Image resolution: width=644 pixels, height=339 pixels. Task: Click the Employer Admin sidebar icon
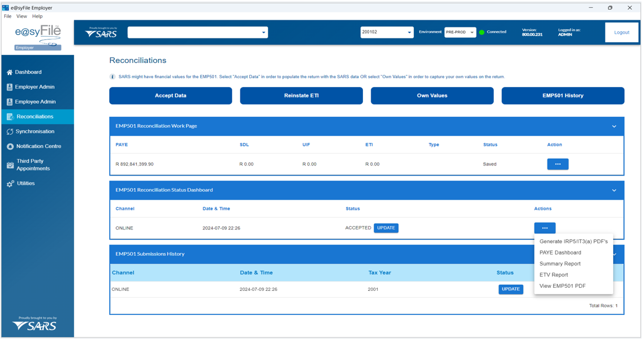coord(10,87)
